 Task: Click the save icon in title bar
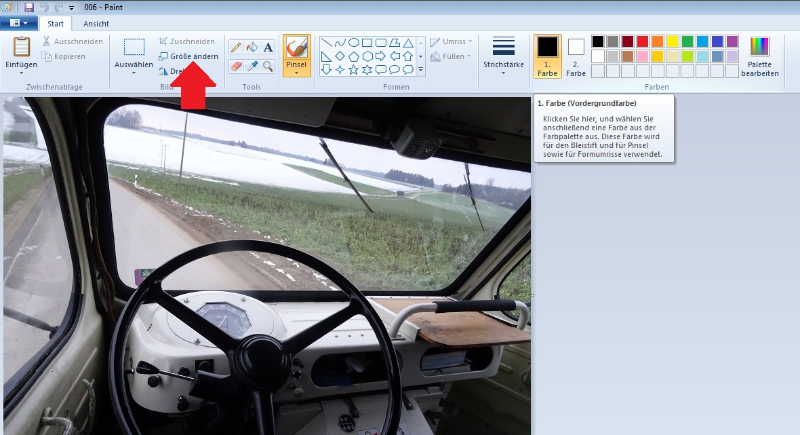click(29, 7)
